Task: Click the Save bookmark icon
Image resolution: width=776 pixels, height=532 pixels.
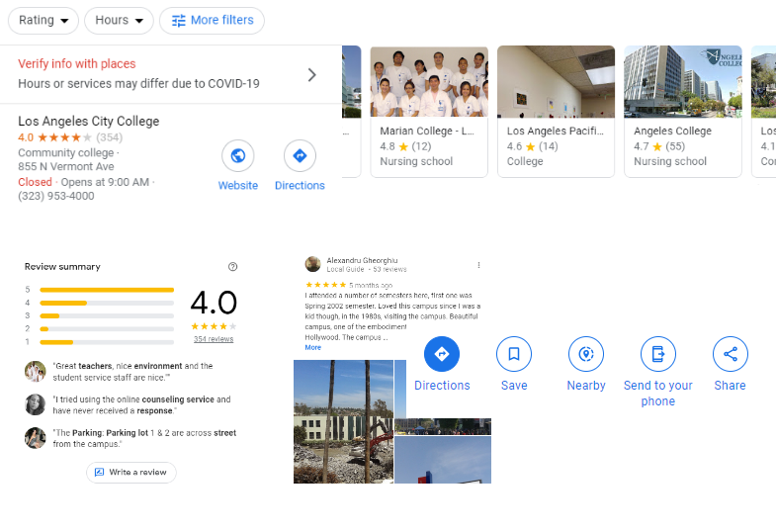Action: (x=514, y=354)
